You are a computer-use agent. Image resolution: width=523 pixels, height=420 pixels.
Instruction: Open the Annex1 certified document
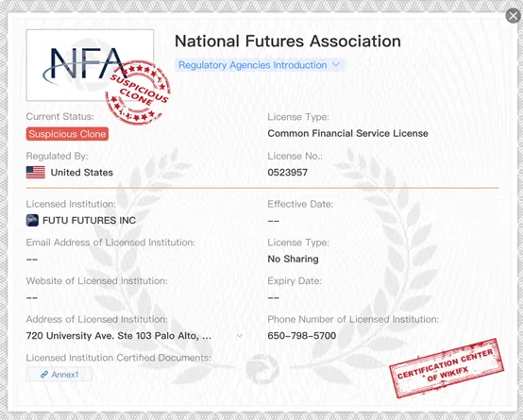tap(59, 375)
